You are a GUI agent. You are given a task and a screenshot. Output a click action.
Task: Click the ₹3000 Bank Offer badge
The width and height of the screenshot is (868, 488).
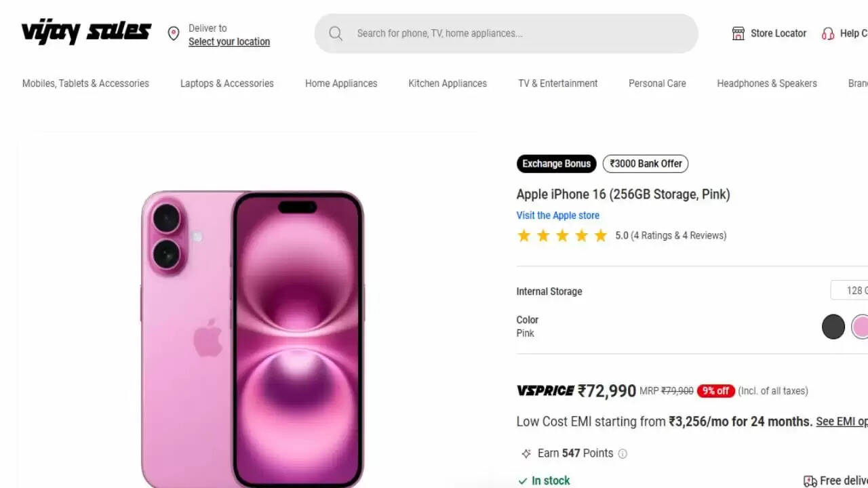click(645, 163)
